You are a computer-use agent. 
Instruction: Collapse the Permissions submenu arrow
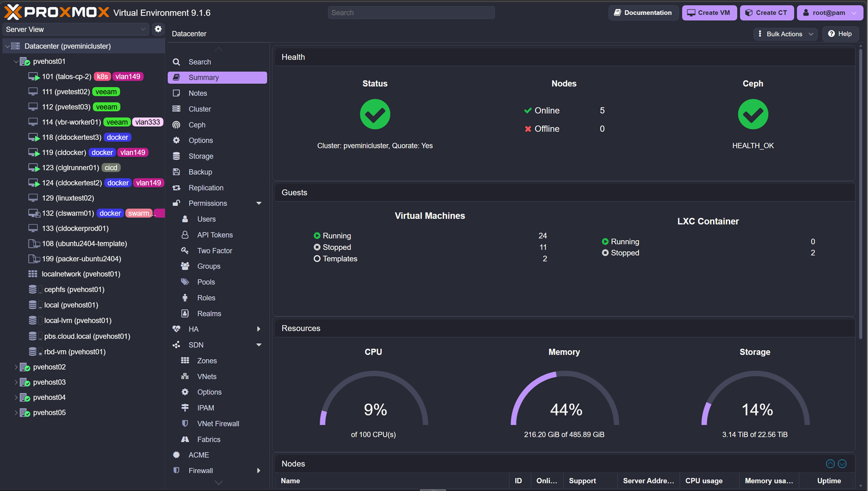(x=259, y=204)
